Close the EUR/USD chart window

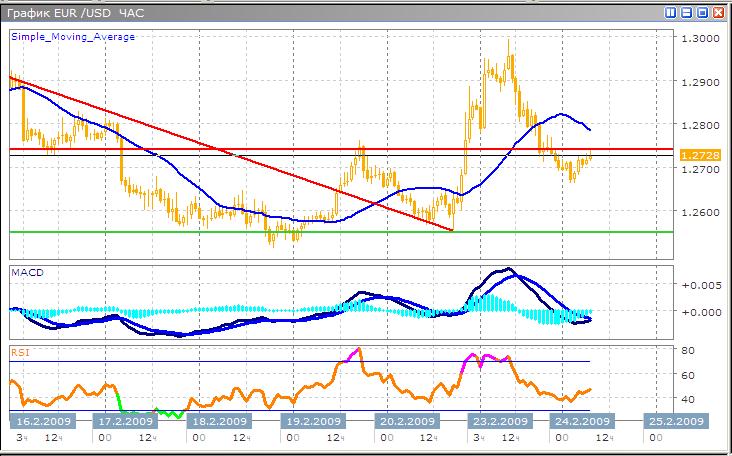(718, 12)
